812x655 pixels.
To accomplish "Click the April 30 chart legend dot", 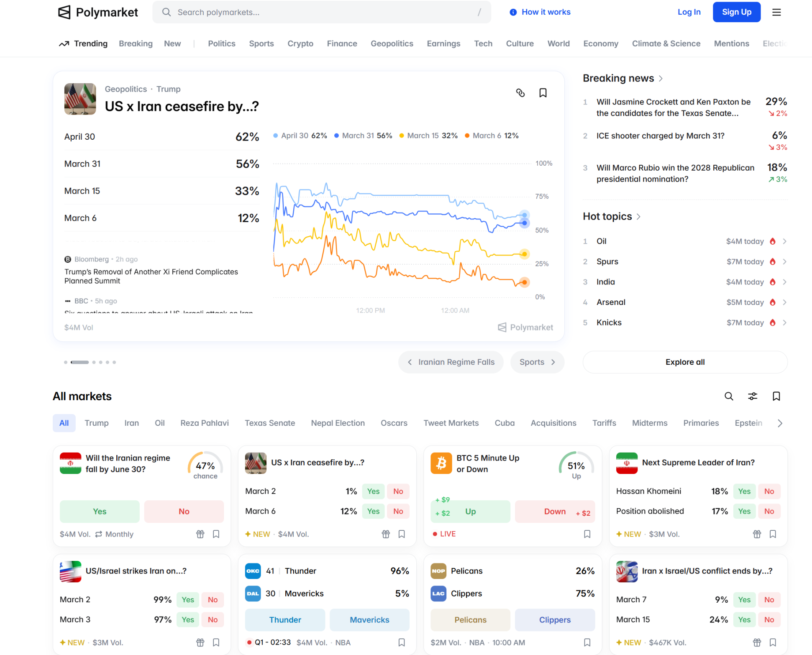I will coord(275,136).
